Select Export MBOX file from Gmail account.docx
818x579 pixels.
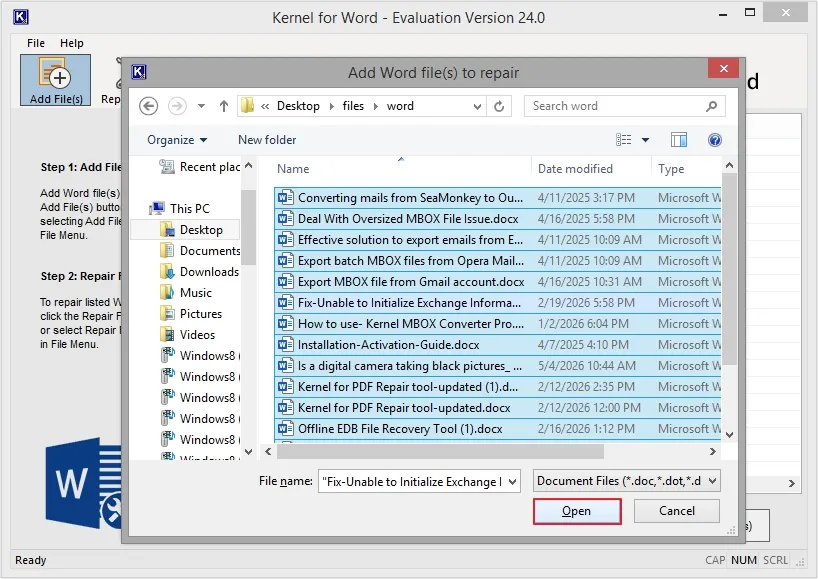click(498, 282)
